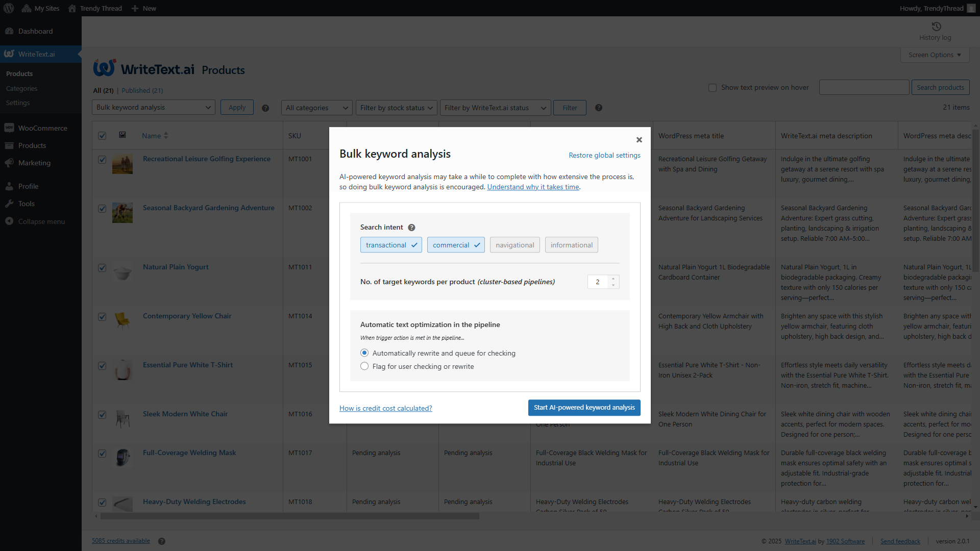Select navigational search intent

click(x=514, y=245)
